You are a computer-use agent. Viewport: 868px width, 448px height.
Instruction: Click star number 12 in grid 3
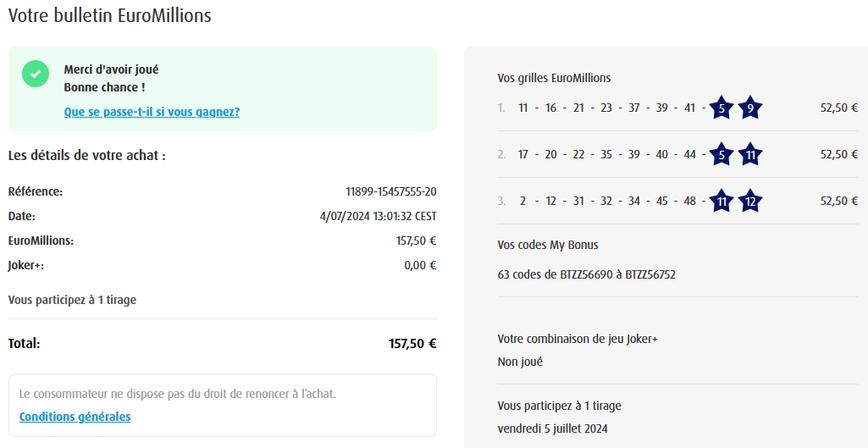point(750,202)
